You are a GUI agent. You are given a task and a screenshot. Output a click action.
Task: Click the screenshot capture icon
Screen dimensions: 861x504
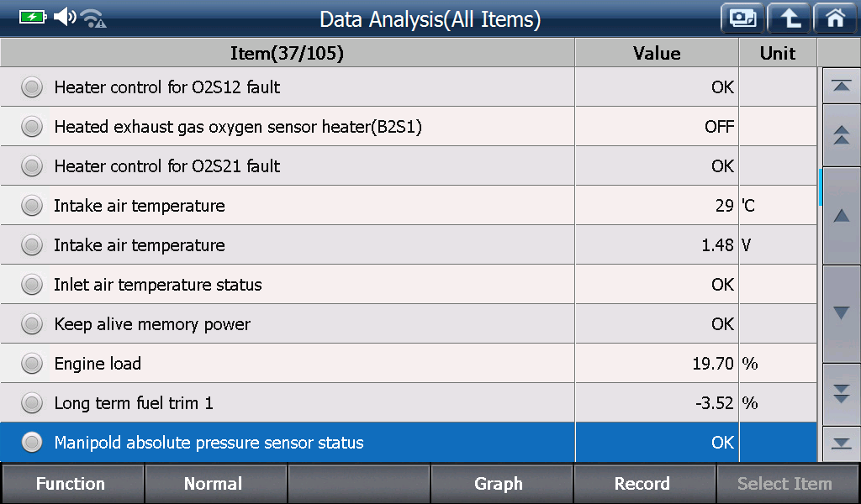click(x=742, y=18)
